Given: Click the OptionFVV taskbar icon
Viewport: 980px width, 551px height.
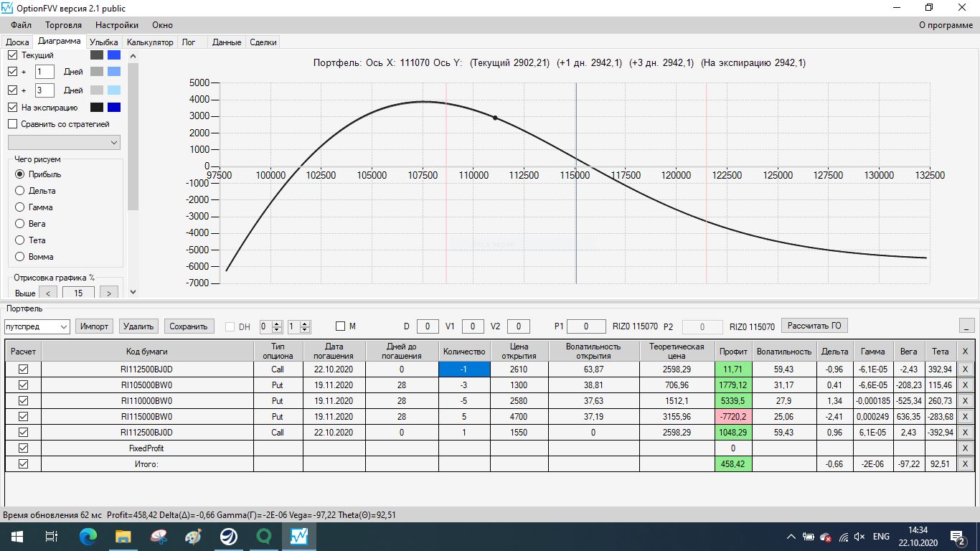Looking at the screenshot, I should click(x=299, y=536).
